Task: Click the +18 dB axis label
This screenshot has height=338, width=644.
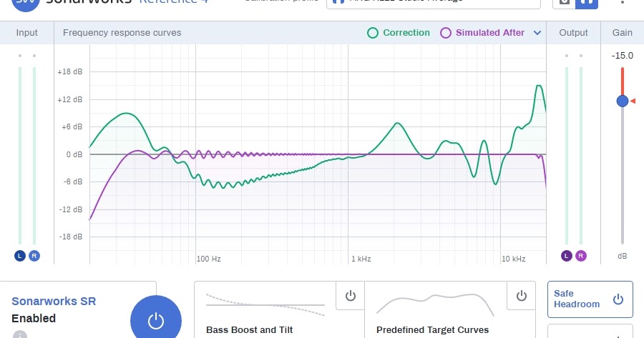Action: click(70, 71)
